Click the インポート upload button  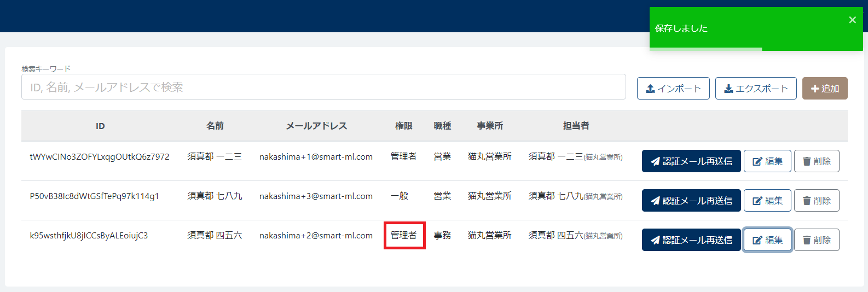(x=673, y=89)
